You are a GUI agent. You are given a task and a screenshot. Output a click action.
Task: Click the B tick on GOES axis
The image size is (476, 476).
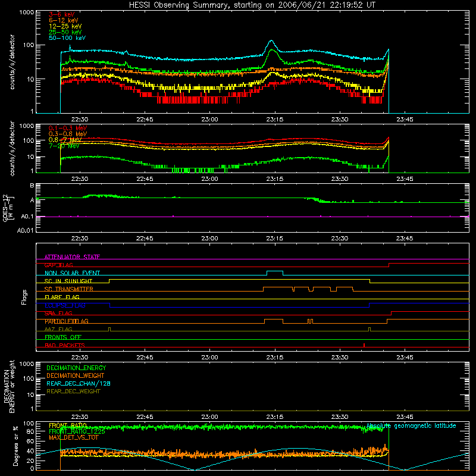click(x=32, y=185)
